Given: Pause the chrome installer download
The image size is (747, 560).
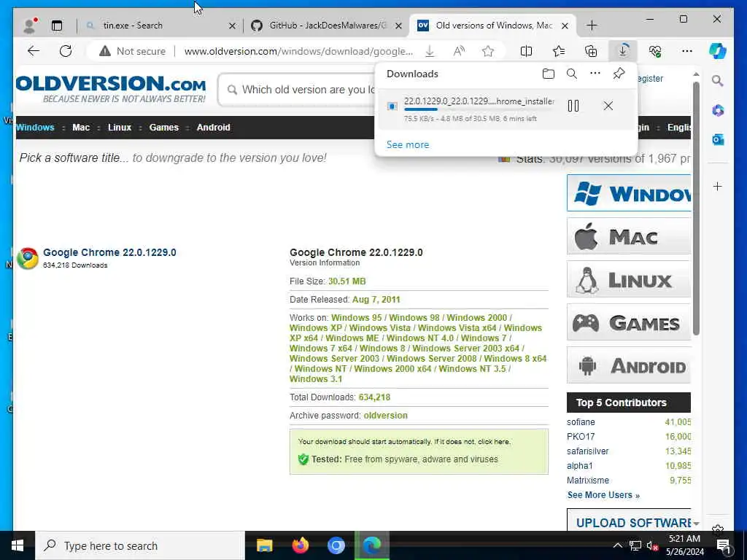Looking at the screenshot, I should 573,106.
